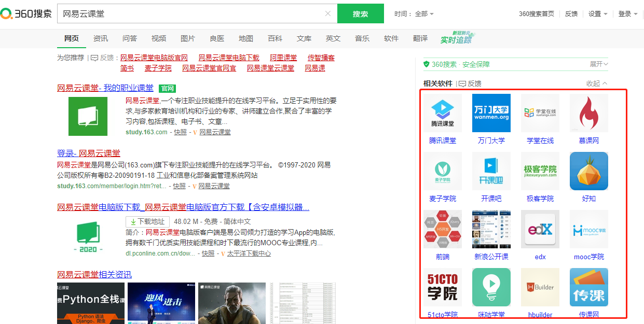Open the 前端 hexagon icon
Image resolution: width=644 pixels, height=324 pixels.
(x=442, y=229)
